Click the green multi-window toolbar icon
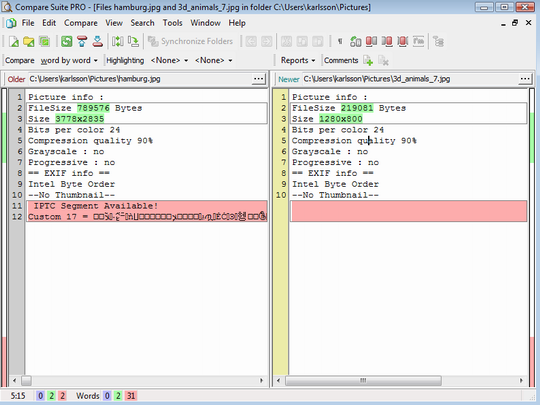The height and width of the screenshot is (405, 540). pyautogui.click(x=44, y=42)
